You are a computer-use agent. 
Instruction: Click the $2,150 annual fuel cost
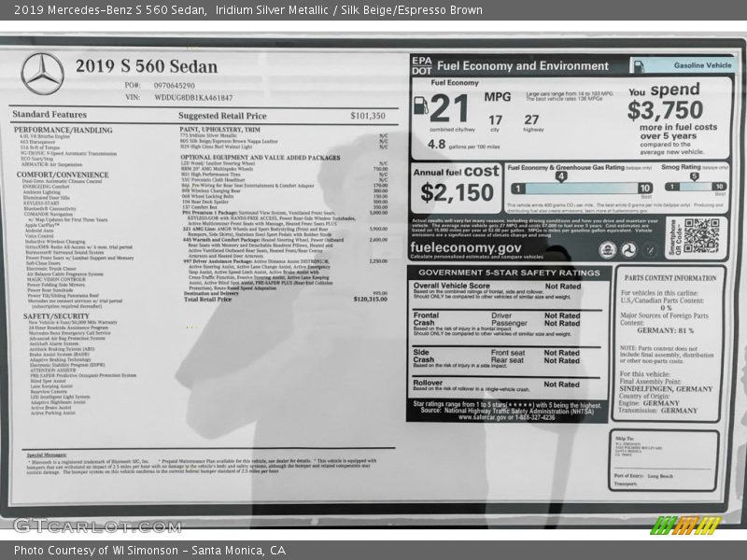click(457, 193)
